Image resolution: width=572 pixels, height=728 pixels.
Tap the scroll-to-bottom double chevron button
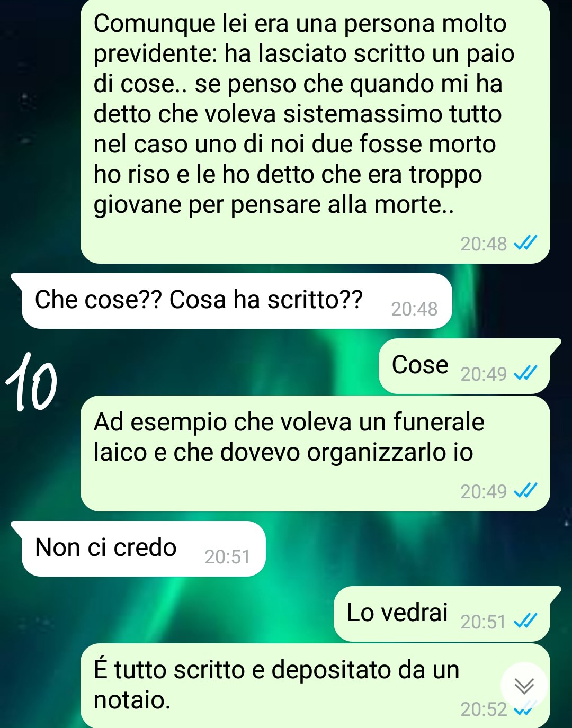524,686
